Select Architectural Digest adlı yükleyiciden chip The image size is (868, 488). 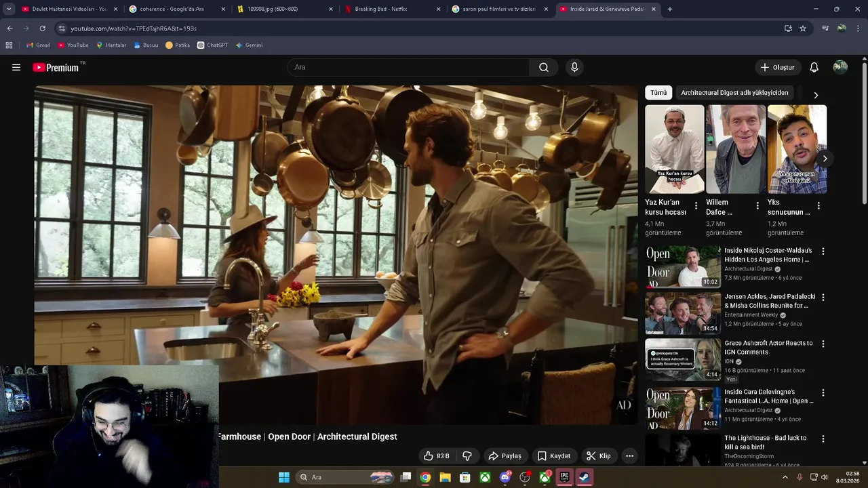[734, 93]
